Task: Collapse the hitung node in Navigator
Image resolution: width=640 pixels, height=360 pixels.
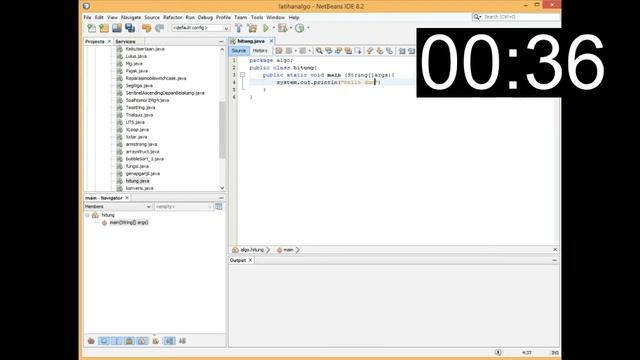Action: pos(87,215)
